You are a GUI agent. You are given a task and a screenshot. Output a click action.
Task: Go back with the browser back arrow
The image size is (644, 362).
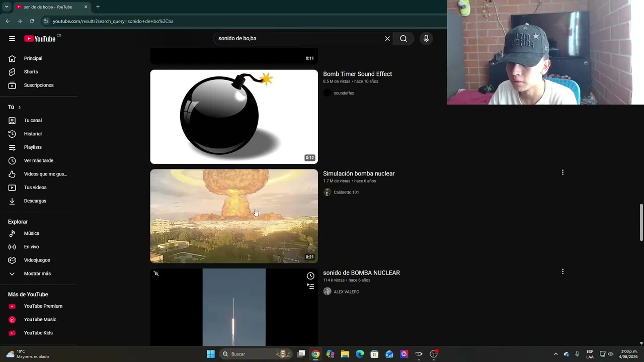8,21
